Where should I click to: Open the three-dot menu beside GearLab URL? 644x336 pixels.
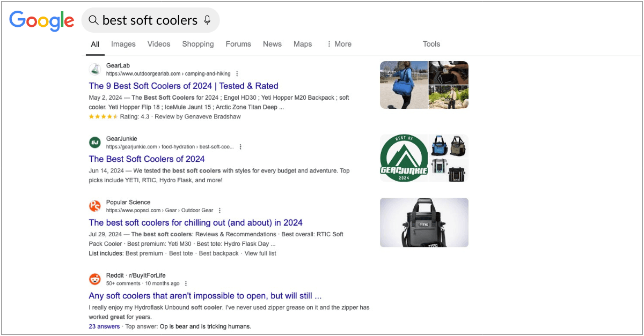coord(237,74)
